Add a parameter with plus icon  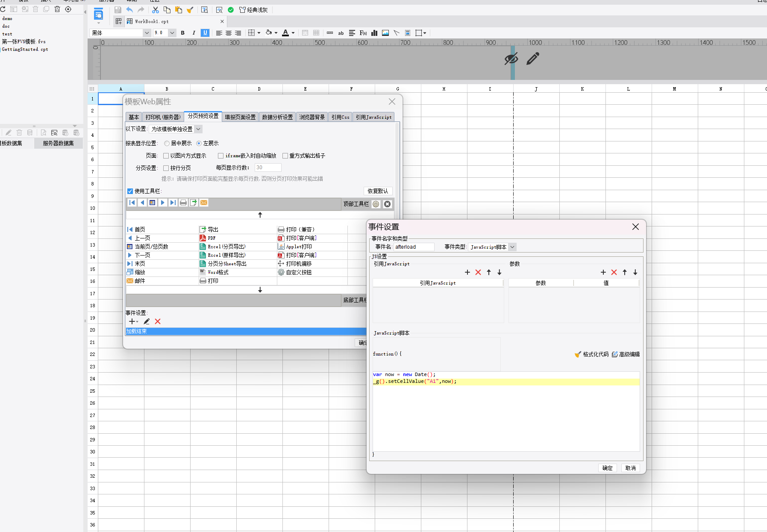603,272
